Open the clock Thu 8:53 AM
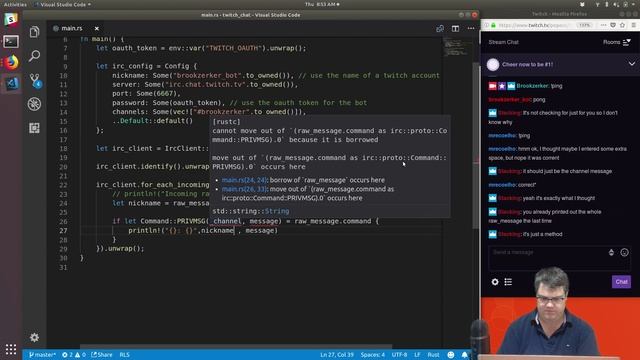This screenshot has height=360, width=640. (322, 4)
